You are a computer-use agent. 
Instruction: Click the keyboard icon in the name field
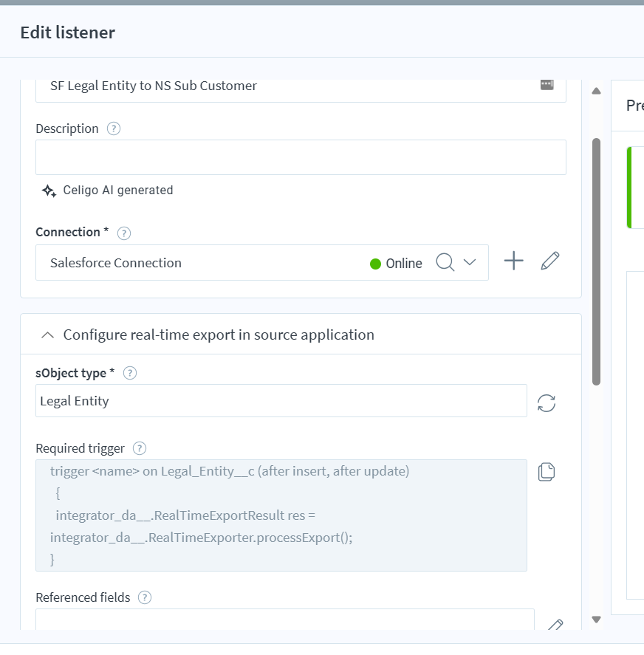tap(547, 85)
